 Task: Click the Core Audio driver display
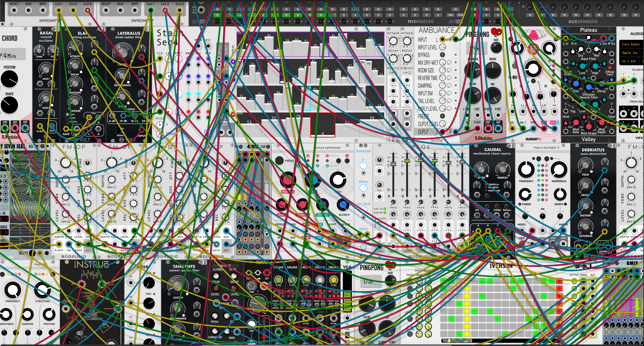tap(631, 44)
